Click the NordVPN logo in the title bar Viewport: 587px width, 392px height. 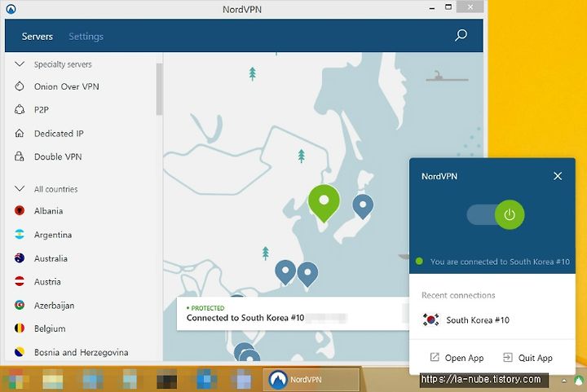tap(11, 9)
